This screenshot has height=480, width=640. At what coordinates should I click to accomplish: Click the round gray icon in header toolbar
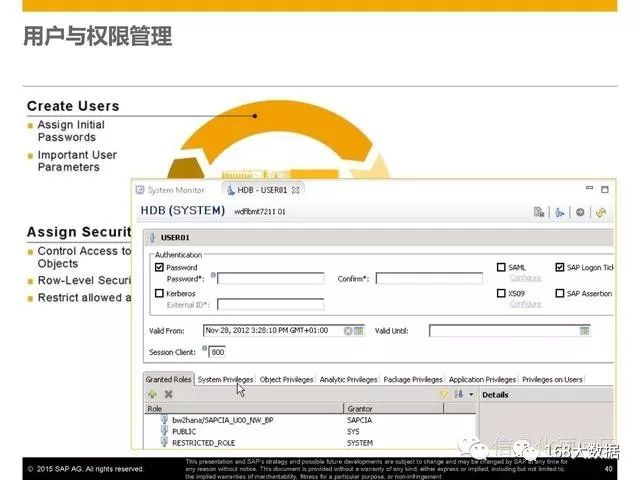[x=580, y=212]
